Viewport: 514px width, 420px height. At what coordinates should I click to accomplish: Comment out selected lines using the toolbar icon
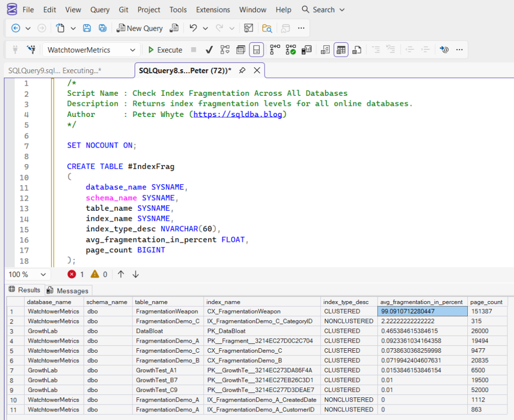click(375, 50)
